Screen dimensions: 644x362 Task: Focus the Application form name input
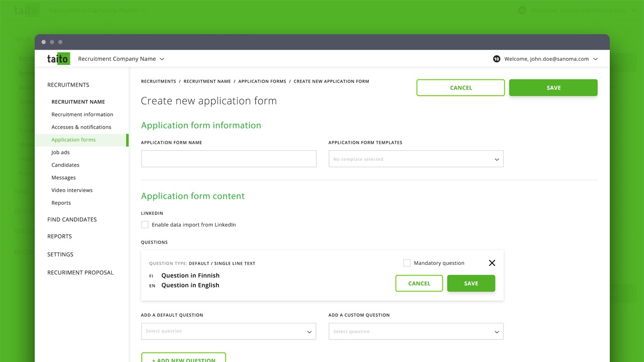click(x=229, y=159)
